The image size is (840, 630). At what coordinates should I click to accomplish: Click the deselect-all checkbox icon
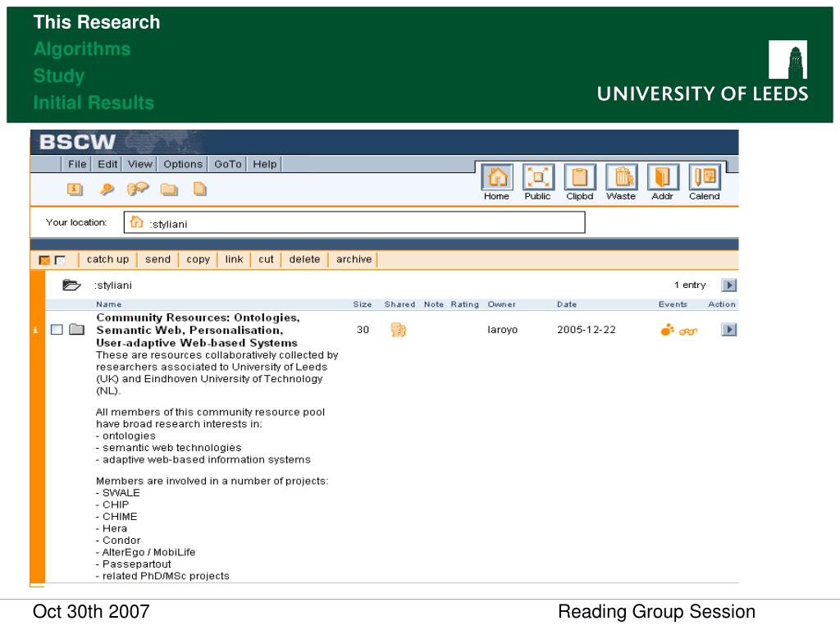click(x=60, y=260)
